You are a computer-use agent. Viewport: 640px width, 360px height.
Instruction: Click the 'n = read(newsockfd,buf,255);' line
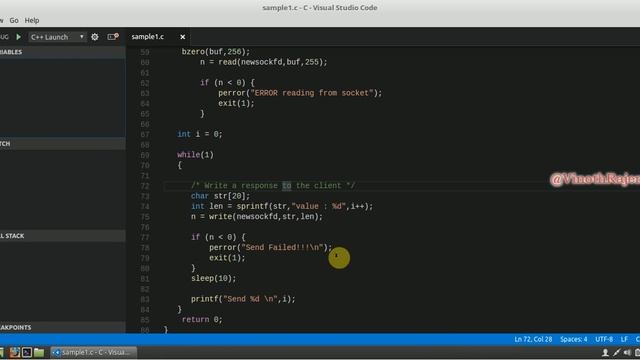[263, 62]
